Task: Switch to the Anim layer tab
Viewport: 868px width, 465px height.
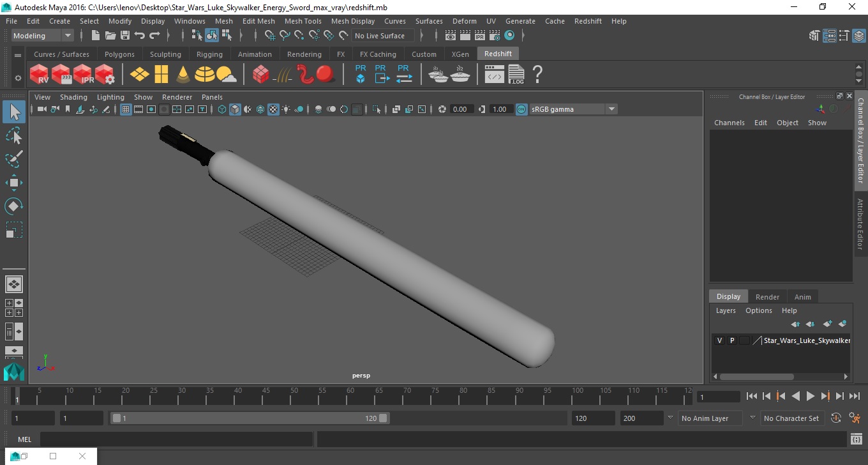Action: (802, 297)
